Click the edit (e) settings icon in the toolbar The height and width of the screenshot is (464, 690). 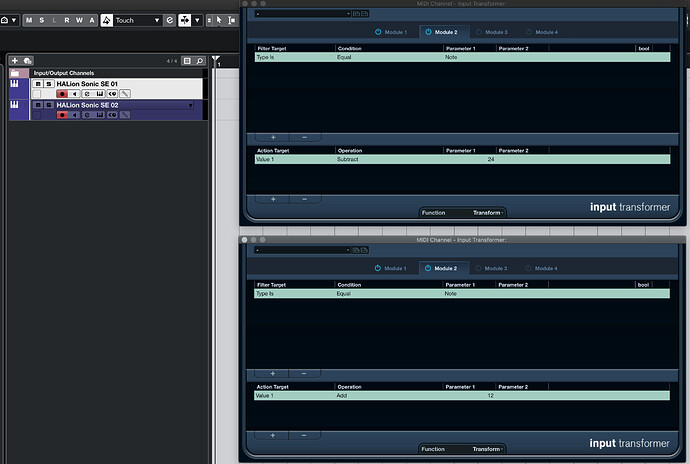169,20
